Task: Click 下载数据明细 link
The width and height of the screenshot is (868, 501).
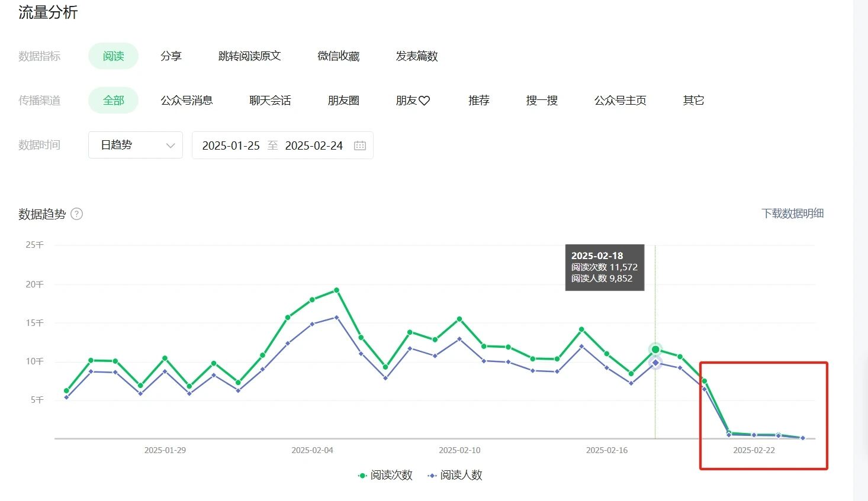Action: click(x=792, y=214)
